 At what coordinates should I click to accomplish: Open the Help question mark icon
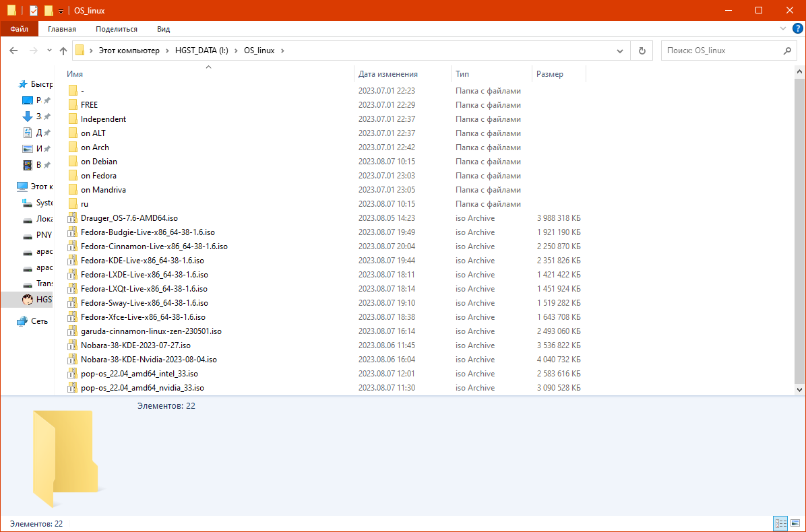pyautogui.click(x=798, y=29)
